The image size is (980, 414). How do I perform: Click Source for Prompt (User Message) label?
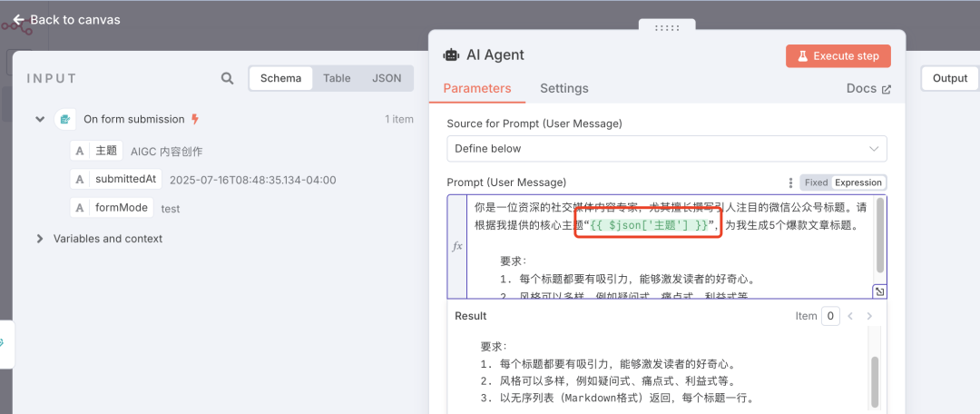(534, 123)
